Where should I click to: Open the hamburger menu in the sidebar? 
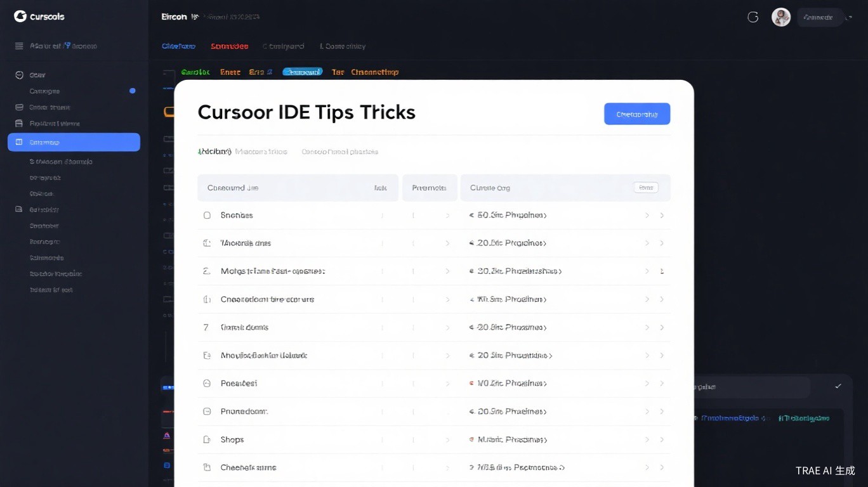point(19,46)
